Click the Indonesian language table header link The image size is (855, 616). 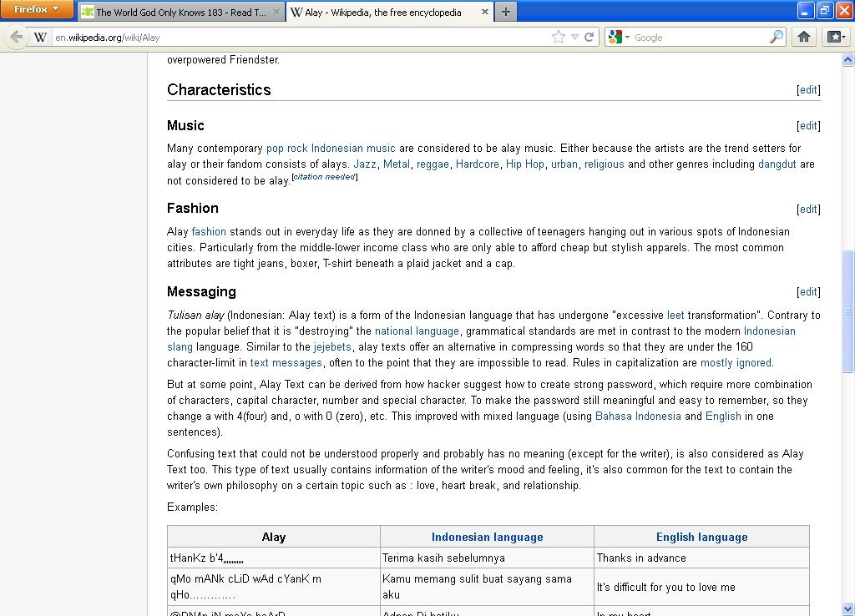[x=488, y=537]
